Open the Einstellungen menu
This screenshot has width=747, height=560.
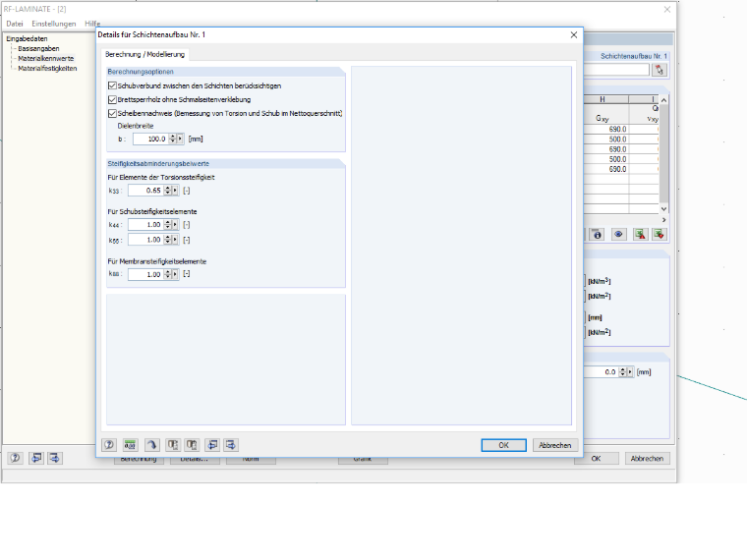pos(54,24)
